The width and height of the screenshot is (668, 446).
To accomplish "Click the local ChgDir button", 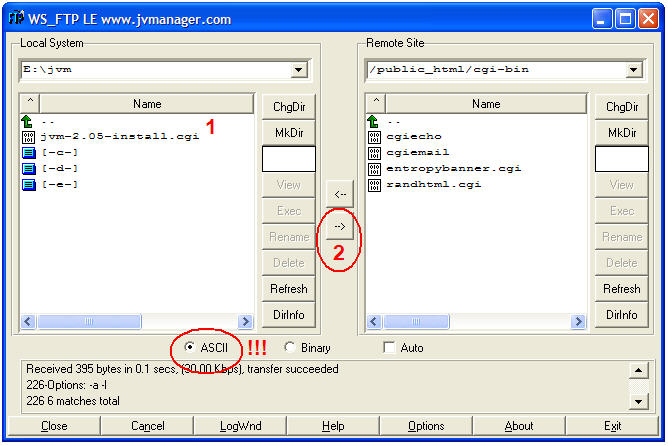I will pos(289,106).
